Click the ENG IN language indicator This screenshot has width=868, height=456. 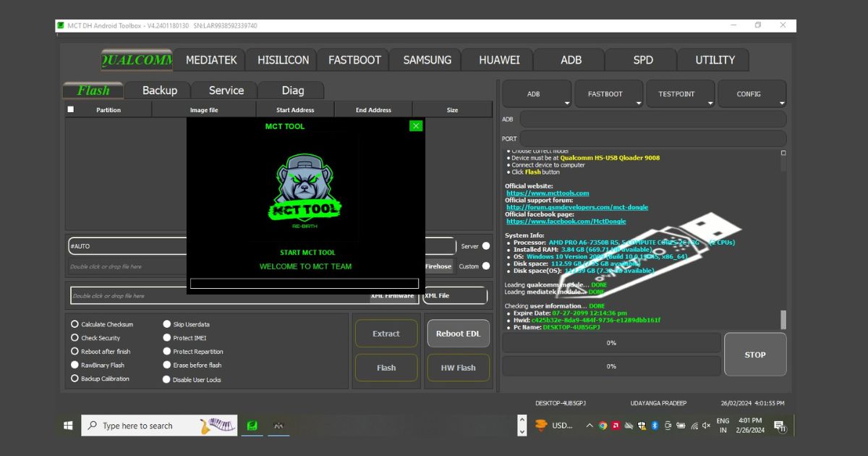pos(723,426)
